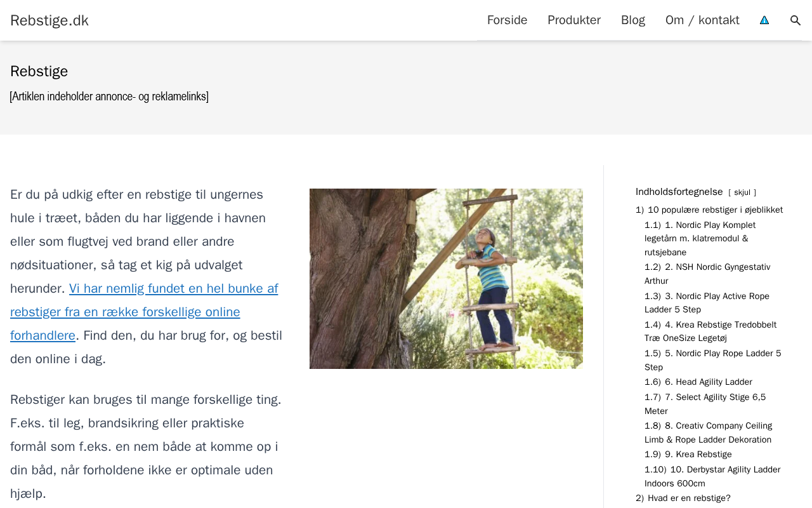The image size is (812, 508).
Task: Jump to Nordic Play Active Rope Ladder
Action: click(x=707, y=303)
